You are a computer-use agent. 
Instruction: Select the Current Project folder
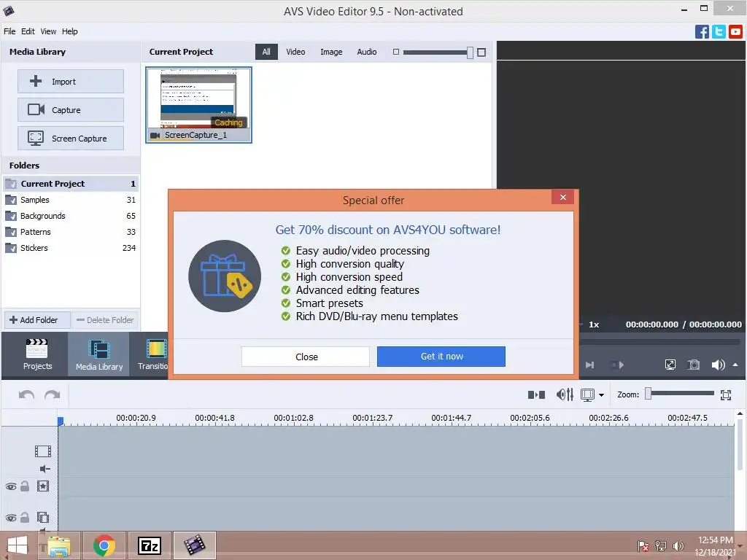[x=71, y=184]
